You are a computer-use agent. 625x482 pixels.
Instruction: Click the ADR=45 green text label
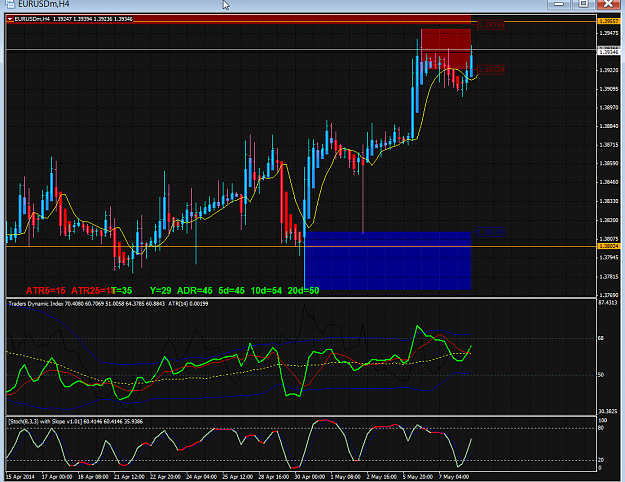[195, 291]
